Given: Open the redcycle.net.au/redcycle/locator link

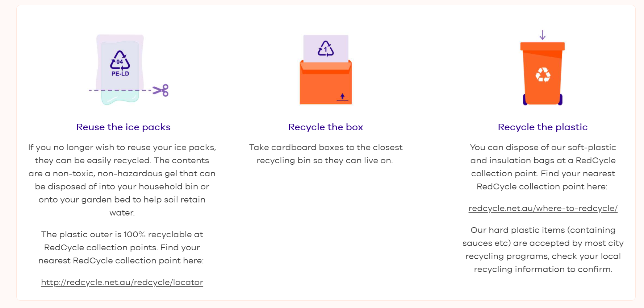Looking at the screenshot, I should [122, 282].
